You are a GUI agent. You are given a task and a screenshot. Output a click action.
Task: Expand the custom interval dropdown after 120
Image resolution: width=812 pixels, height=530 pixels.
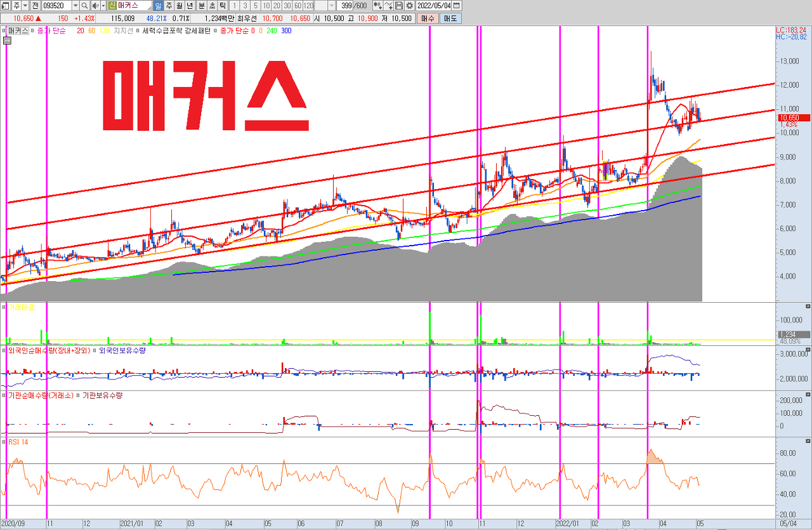tap(332, 6)
